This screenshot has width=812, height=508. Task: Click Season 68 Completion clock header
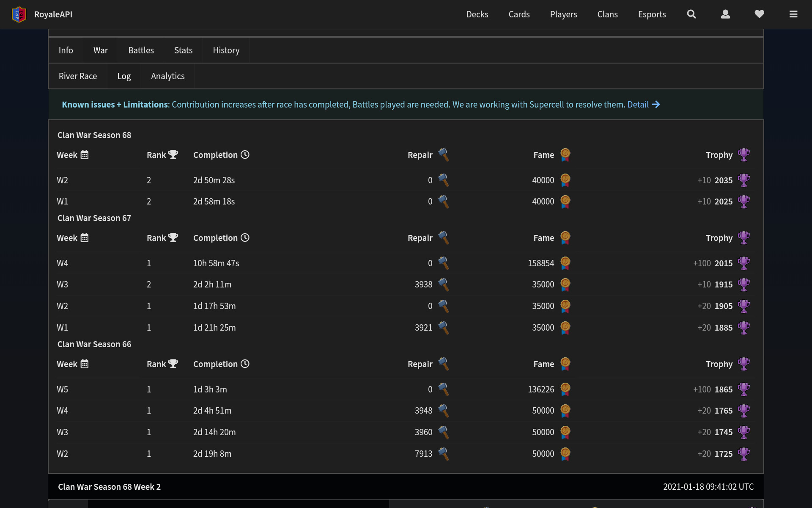tap(221, 155)
